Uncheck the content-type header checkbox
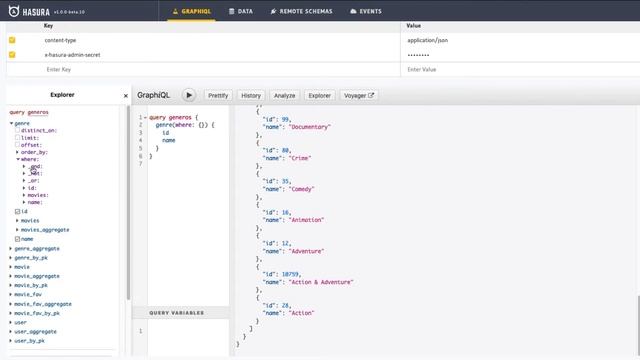Viewport: 640px width, 360px height. [x=12, y=40]
